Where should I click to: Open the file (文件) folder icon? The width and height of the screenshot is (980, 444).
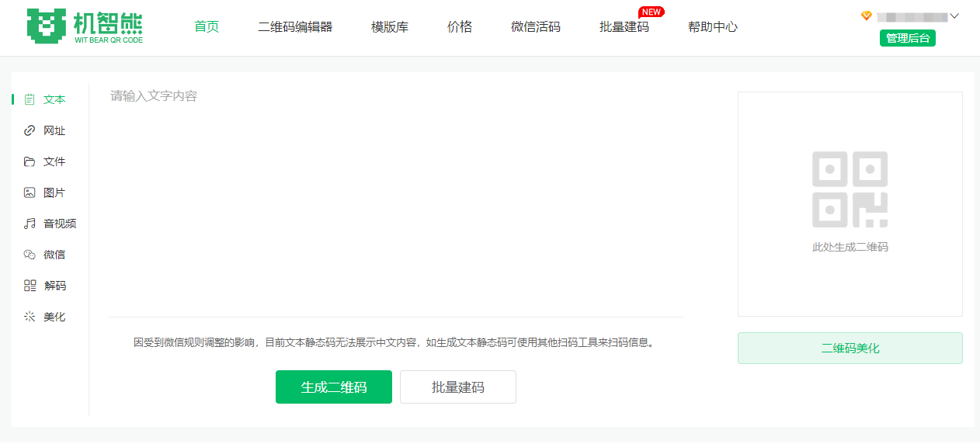coord(30,161)
